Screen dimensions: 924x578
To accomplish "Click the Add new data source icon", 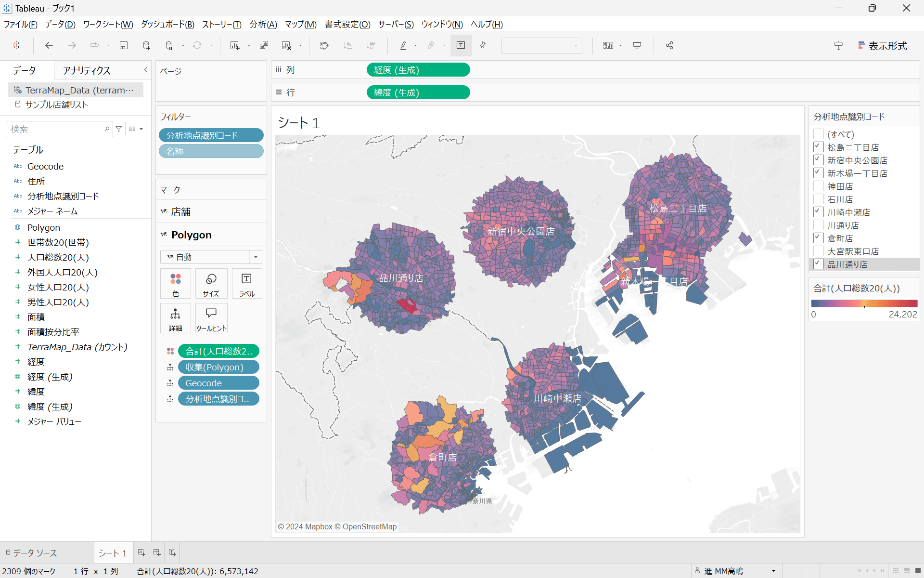I will point(146,45).
